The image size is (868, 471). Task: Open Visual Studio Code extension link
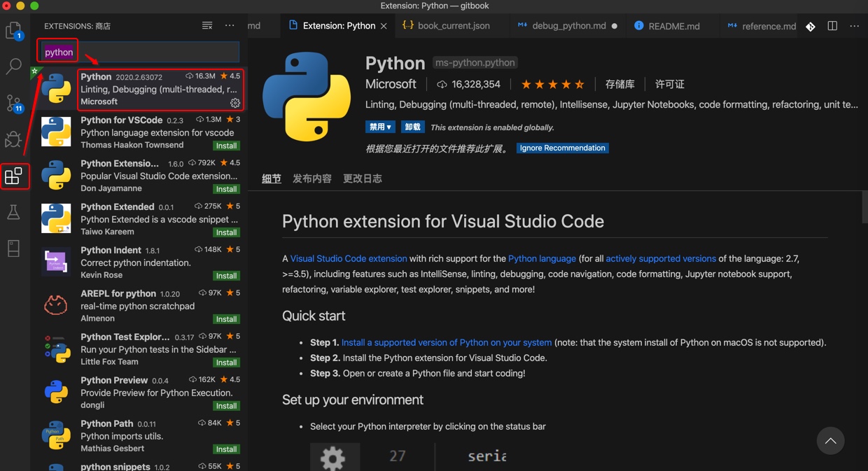click(349, 259)
